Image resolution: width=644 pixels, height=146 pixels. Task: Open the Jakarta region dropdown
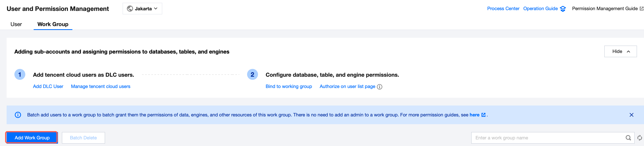tap(142, 9)
